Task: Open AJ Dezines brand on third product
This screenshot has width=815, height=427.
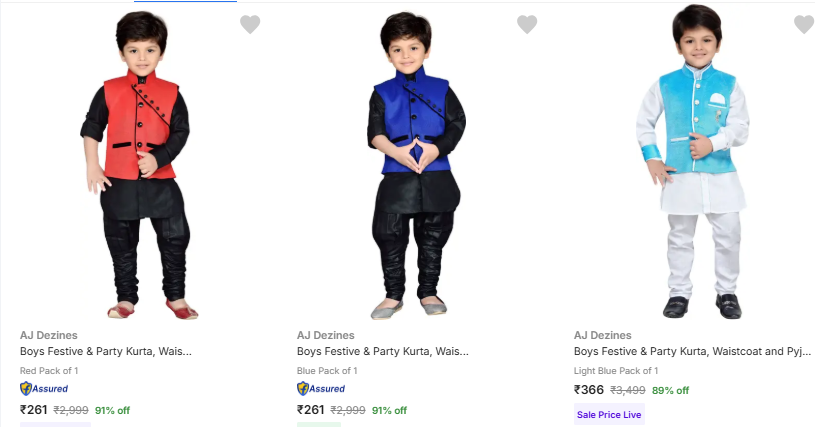Action: (603, 335)
